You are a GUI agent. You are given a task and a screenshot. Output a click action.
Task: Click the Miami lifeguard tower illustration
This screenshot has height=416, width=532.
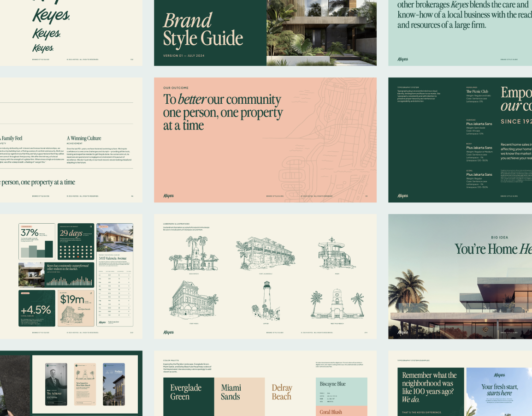[331, 254]
